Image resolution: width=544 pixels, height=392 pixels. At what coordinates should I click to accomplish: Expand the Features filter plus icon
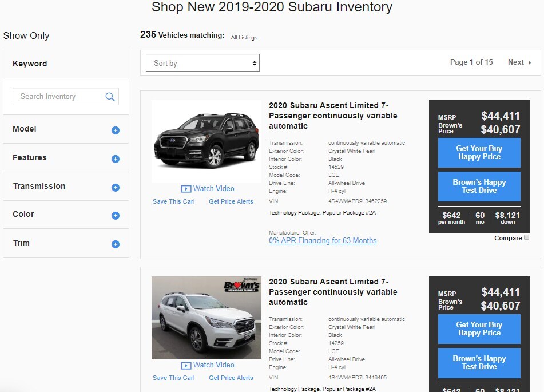[x=116, y=159]
